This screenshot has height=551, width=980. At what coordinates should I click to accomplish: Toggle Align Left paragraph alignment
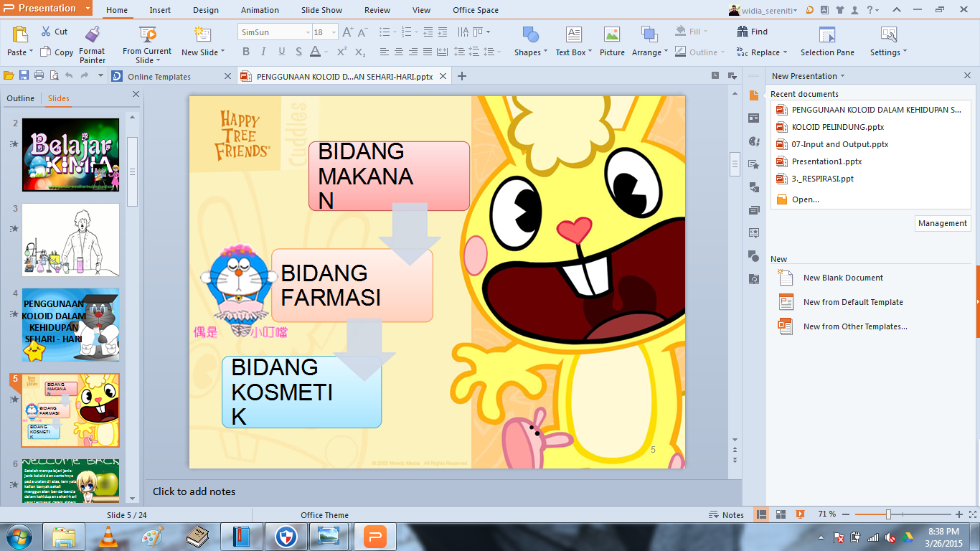pyautogui.click(x=385, y=52)
